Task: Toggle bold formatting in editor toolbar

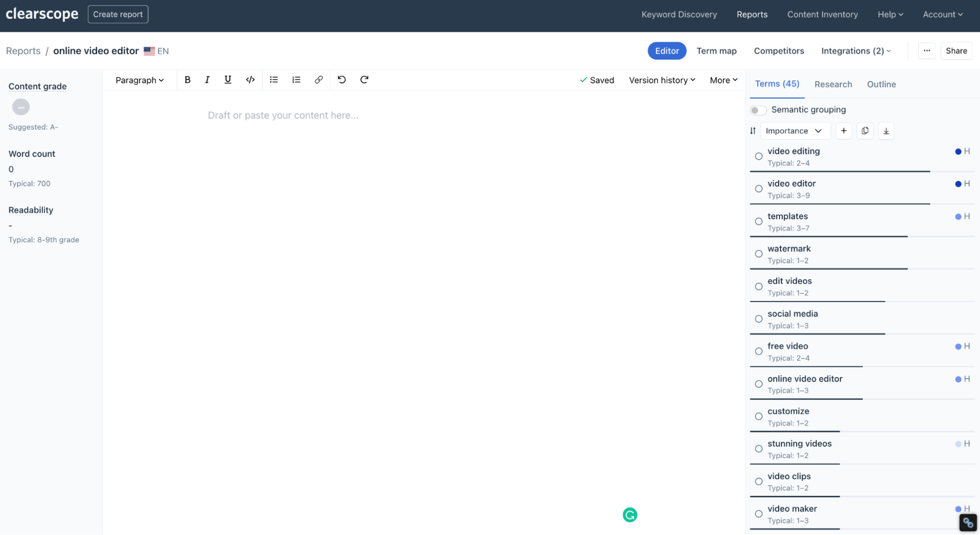Action: tap(187, 79)
